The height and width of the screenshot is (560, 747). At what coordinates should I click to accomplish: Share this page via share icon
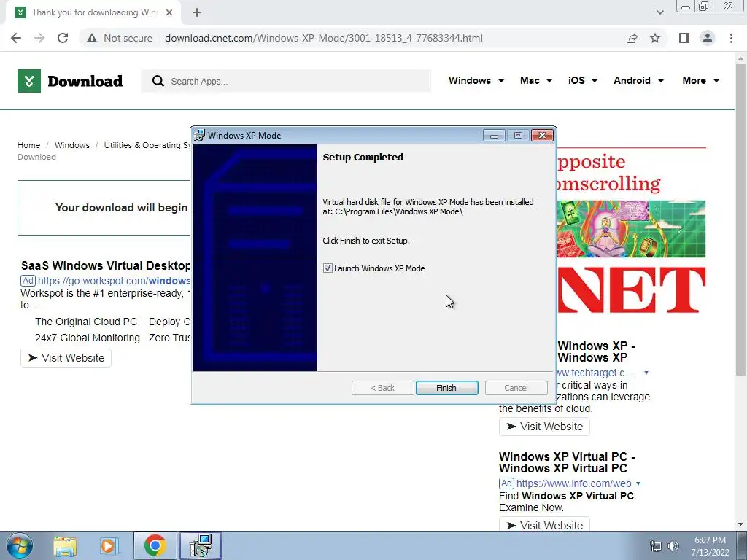[632, 38]
